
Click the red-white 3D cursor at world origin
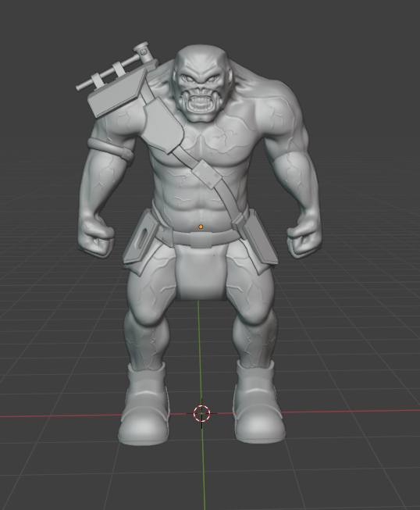click(x=201, y=413)
